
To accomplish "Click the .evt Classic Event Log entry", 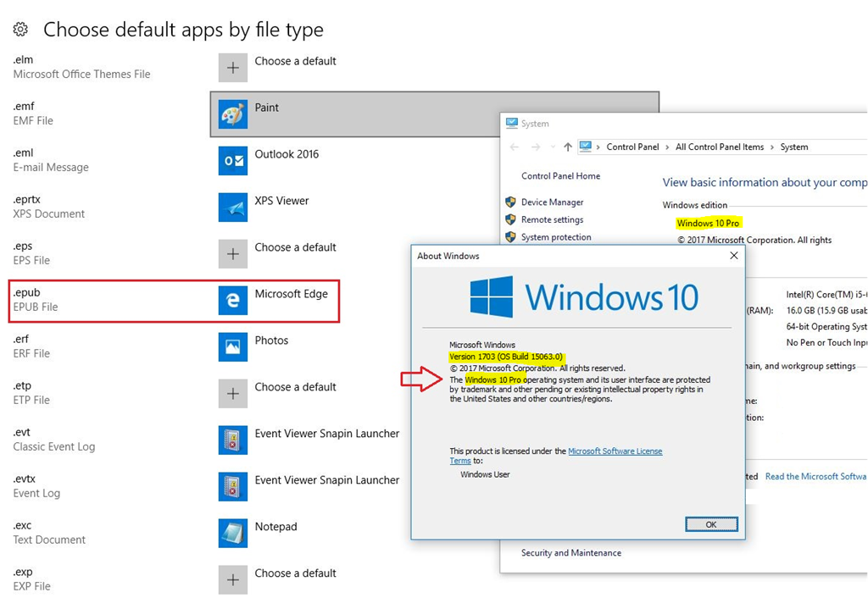I will coord(53,440).
